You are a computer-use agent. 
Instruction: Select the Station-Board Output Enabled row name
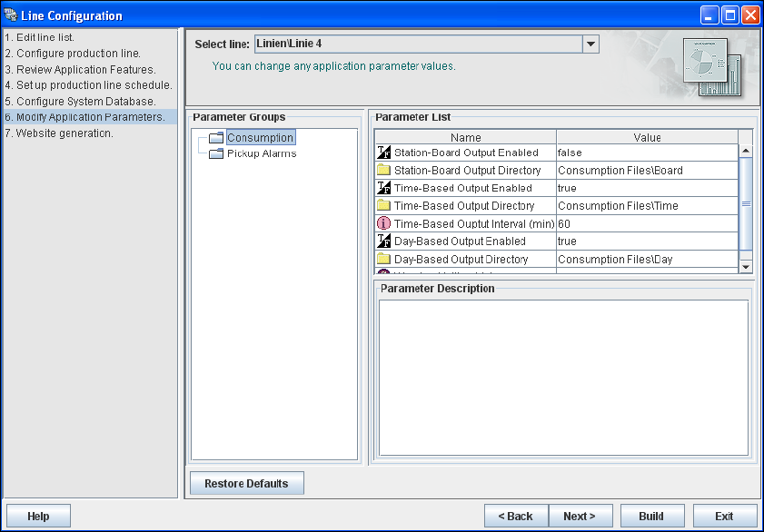[466, 153]
